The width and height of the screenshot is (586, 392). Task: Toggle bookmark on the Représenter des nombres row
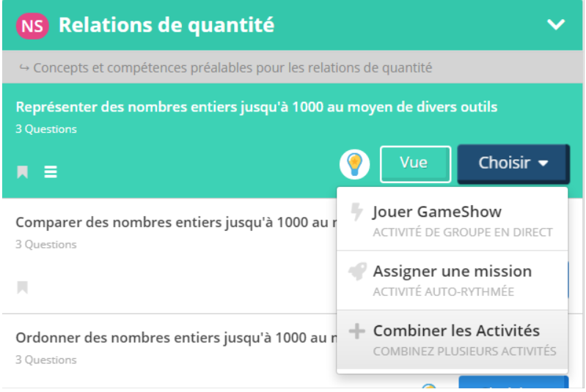point(23,172)
